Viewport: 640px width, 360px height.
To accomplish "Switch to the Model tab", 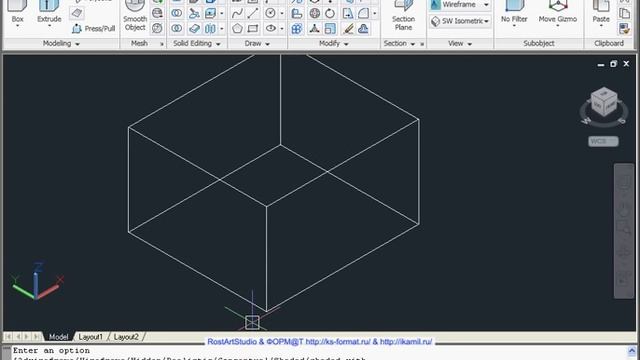I will (58, 337).
